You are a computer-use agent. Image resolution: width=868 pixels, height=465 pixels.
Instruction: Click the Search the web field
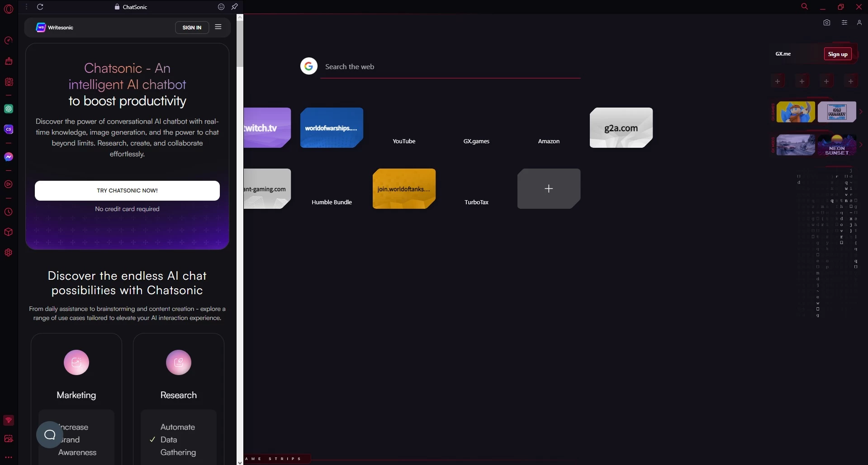pyautogui.click(x=450, y=67)
